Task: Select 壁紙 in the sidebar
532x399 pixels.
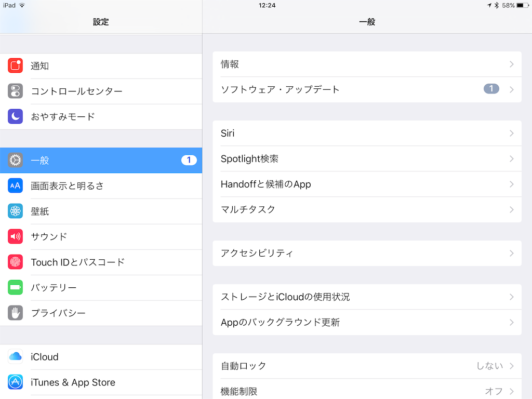Action: tap(101, 211)
